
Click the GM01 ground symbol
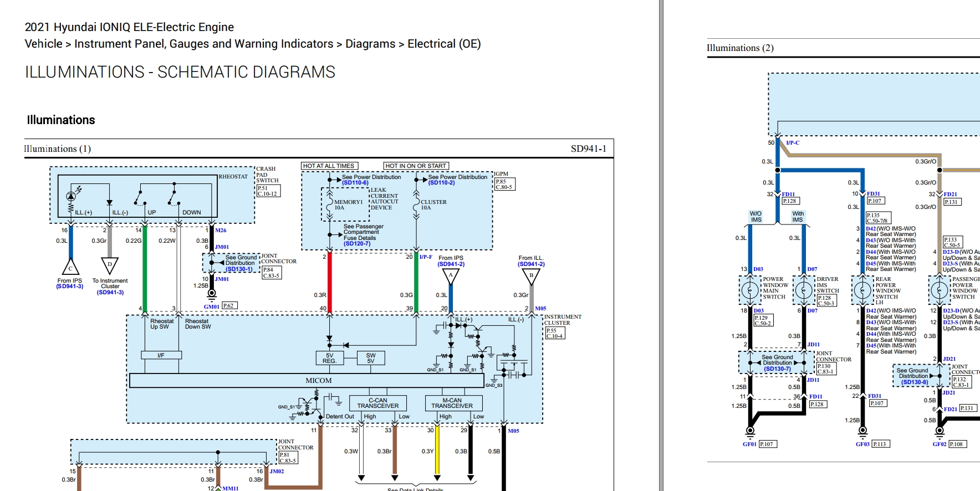click(x=211, y=294)
